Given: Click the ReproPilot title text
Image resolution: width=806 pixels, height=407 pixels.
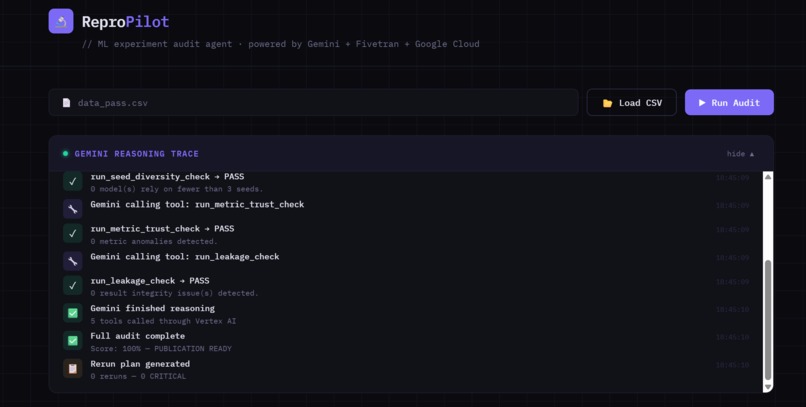Looking at the screenshot, I should click(x=125, y=22).
